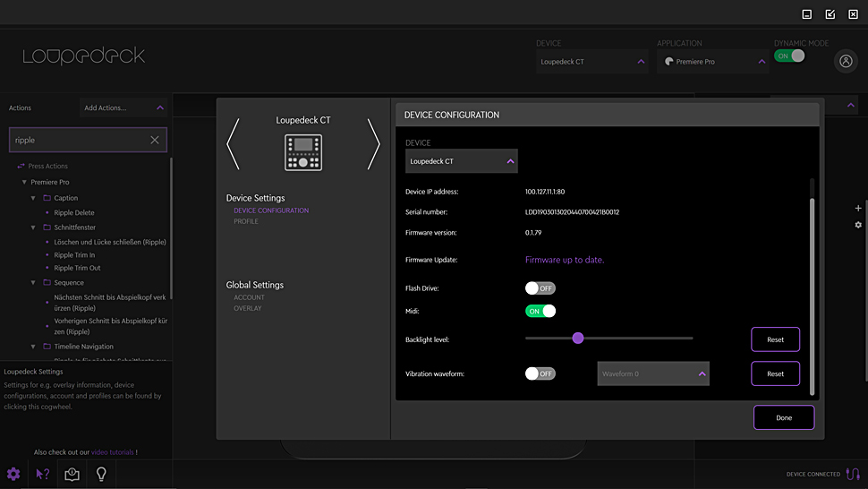Select Ripple Delete action
868x489 pixels.
click(74, 212)
